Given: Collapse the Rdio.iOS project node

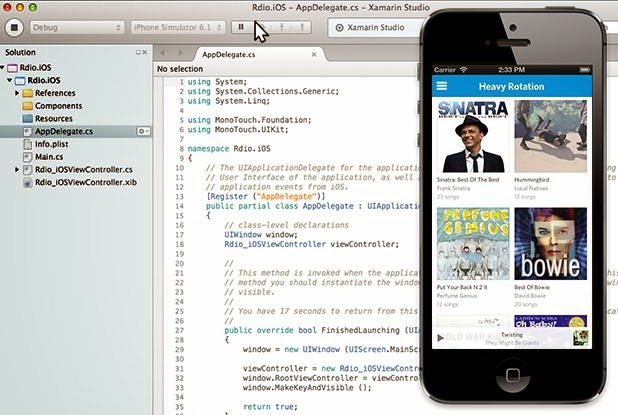Looking at the screenshot, I should (x=9, y=80).
